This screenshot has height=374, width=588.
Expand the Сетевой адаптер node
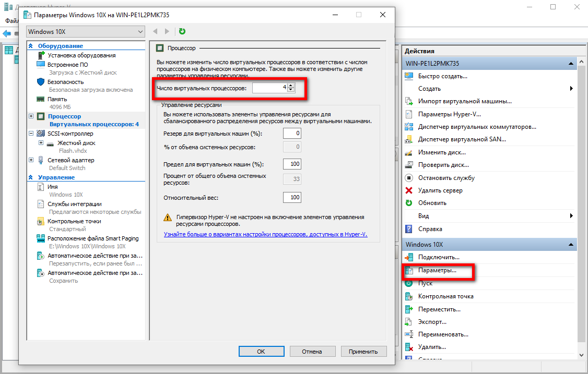tap(31, 160)
